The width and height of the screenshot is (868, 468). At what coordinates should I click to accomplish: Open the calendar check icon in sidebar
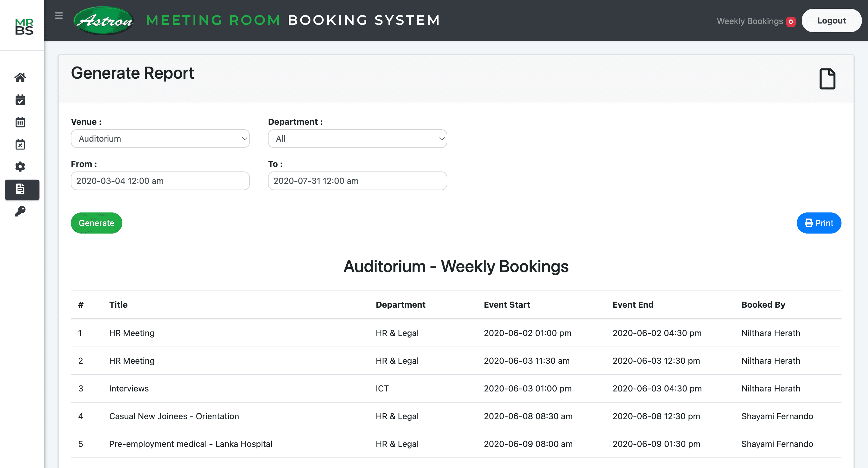(x=20, y=100)
